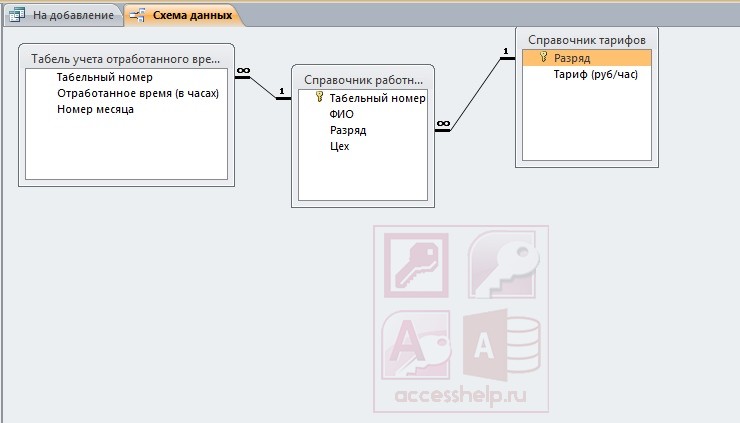Viewport: 740px width, 423px height.
Task: Select the Отработанное время (в часах) field
Action: (x=138, y=93)
